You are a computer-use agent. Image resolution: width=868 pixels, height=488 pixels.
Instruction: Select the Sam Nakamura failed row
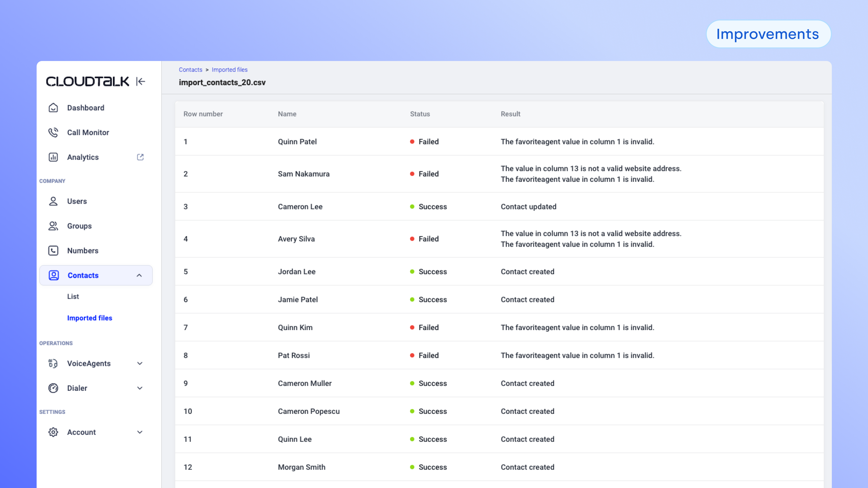pyautogui.click(x=304, y=174)
